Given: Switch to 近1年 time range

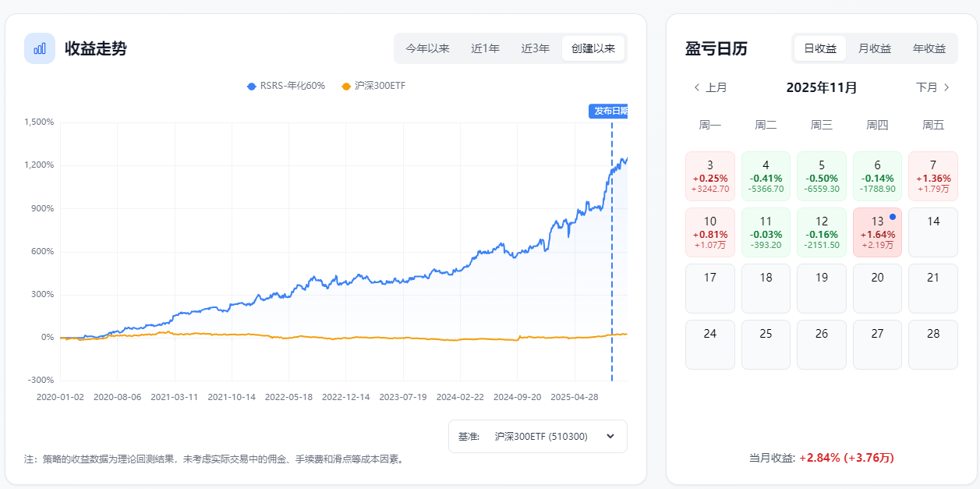Looking at the screenshot, I should click(485, 48).
